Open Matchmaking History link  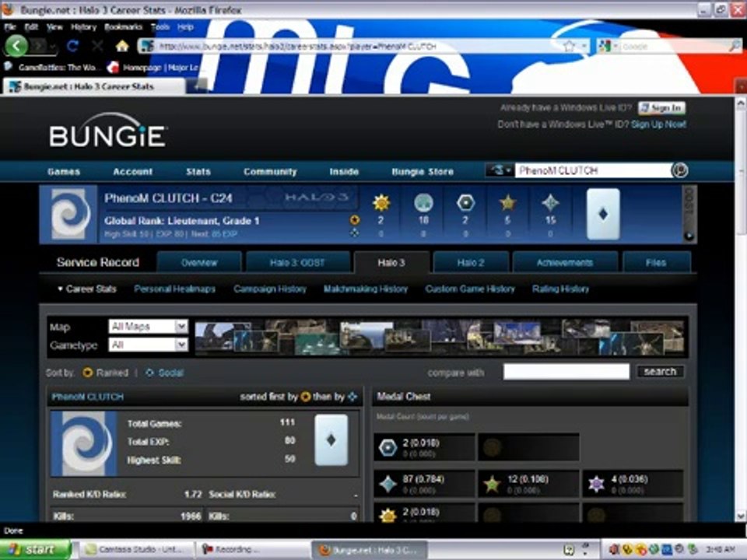(x=366, y=289)
